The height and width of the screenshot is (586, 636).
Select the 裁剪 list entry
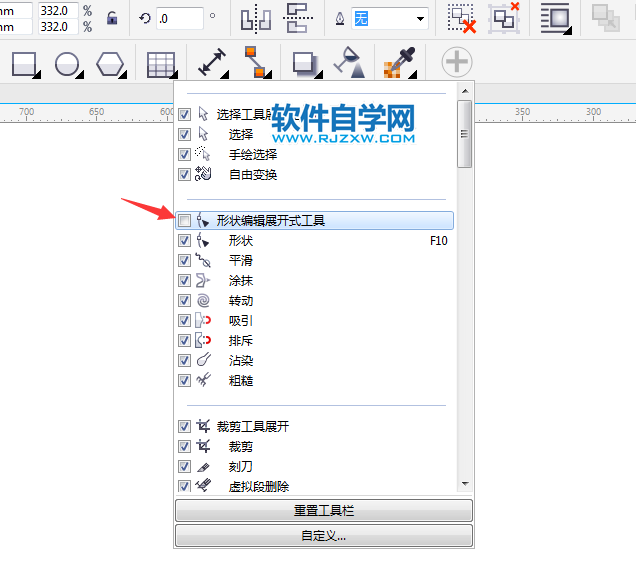[x=315, y=446]
